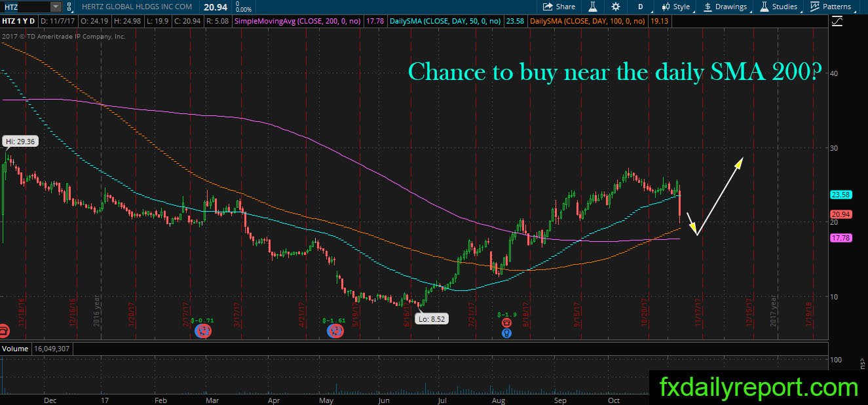Click the red 20.94 price axis tag
This screenshot has width=868, height=405.
(x=840, y=214)
